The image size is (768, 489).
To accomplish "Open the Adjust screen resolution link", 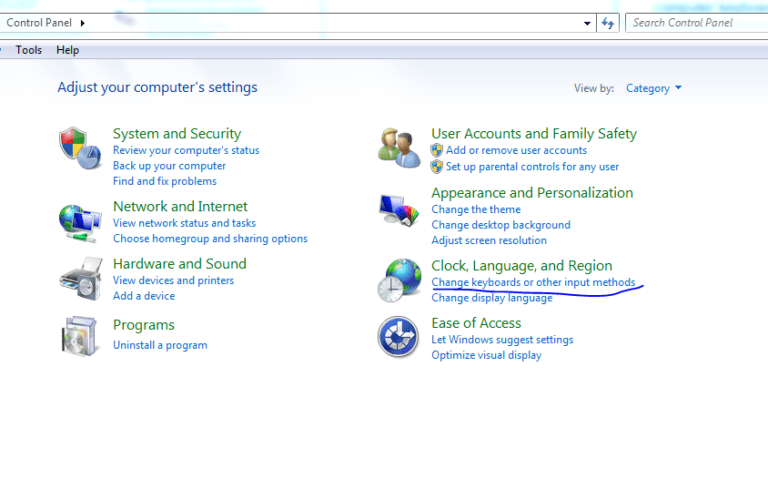I will click(489, 241).
